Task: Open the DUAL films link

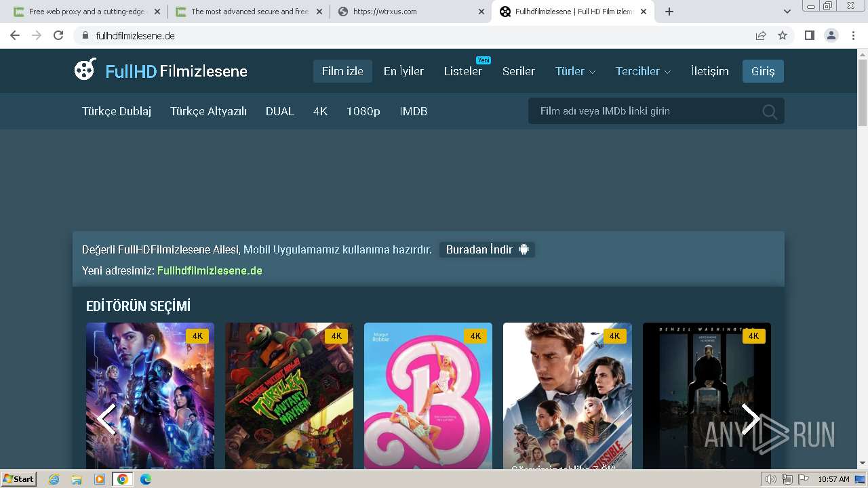Action: 280,111
